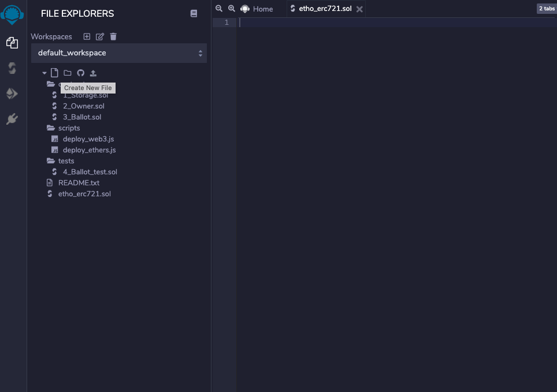Zoom in editor with magnifier plus

coord(232,9)
